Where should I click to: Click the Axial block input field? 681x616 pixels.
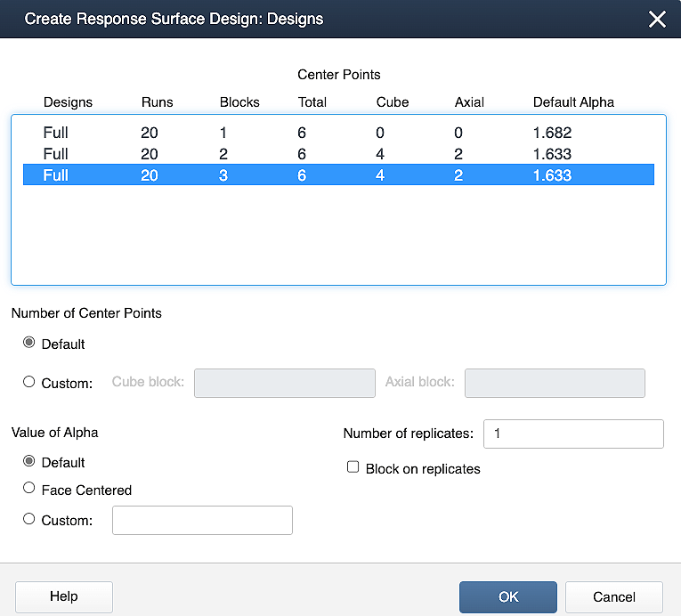pos(555,383)
